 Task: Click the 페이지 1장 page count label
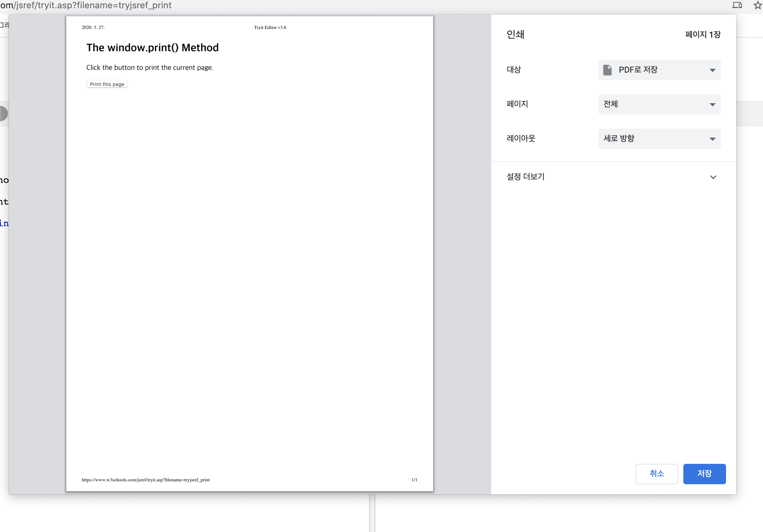coord(702,34)
